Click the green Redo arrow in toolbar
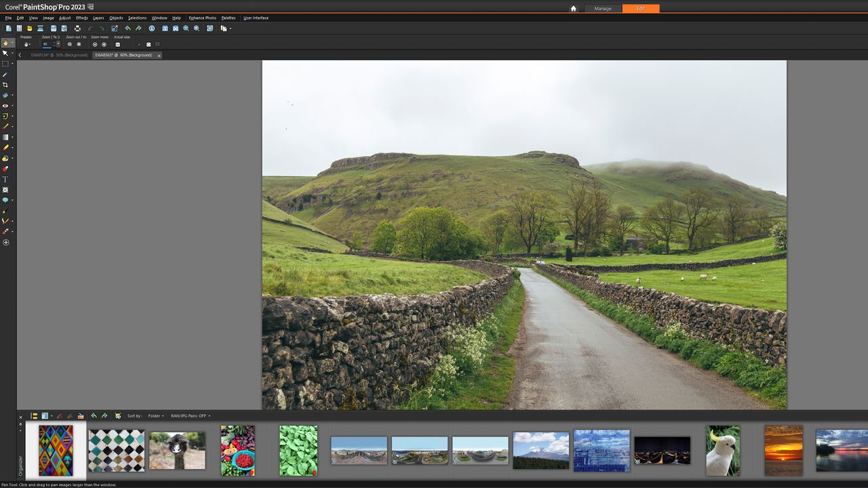The image size is (868, 488). pos(138,28)
